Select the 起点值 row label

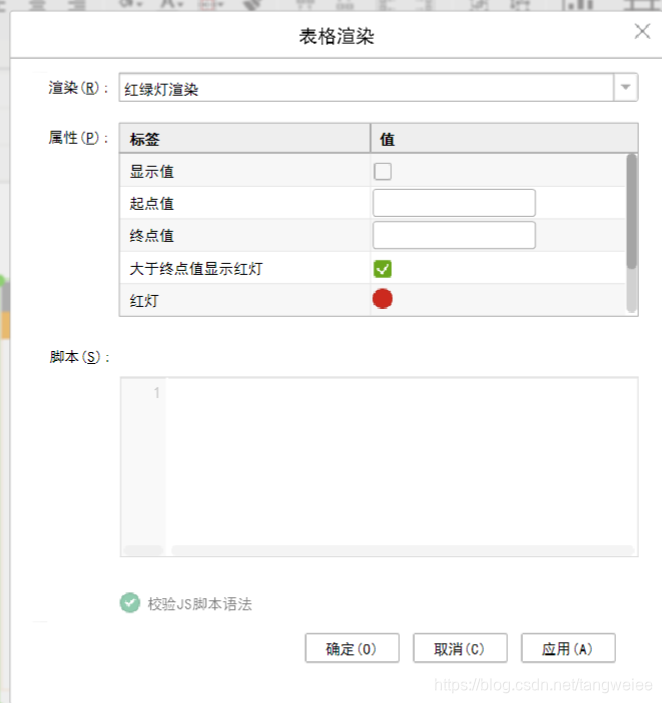pos(151,203)
